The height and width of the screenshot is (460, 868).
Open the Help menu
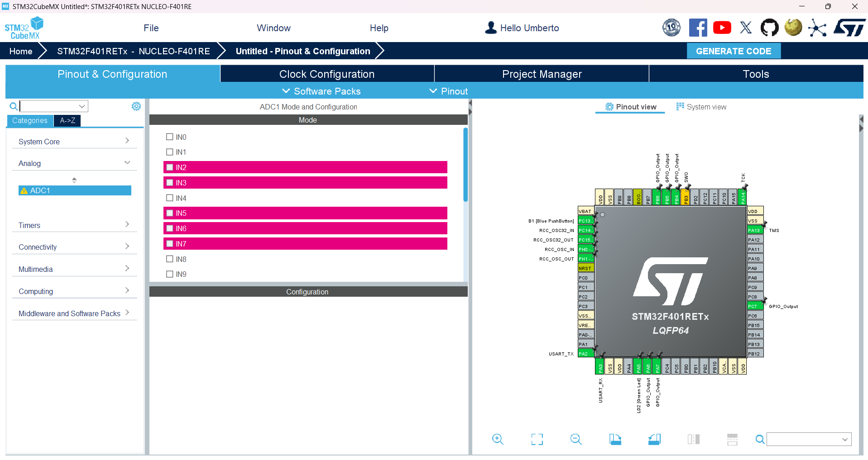pos(379,28)
